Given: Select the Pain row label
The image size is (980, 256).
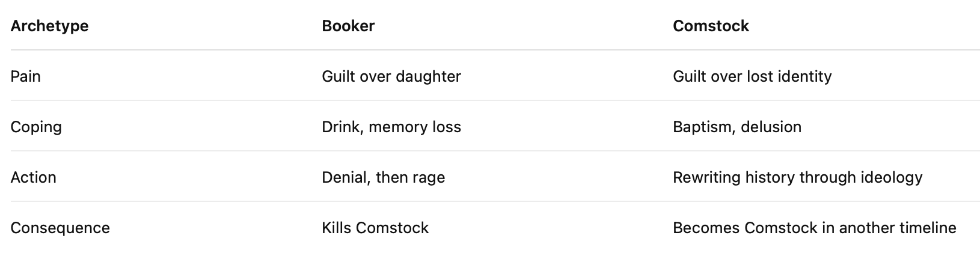Looking at the screenshot, I should point(26,76).
